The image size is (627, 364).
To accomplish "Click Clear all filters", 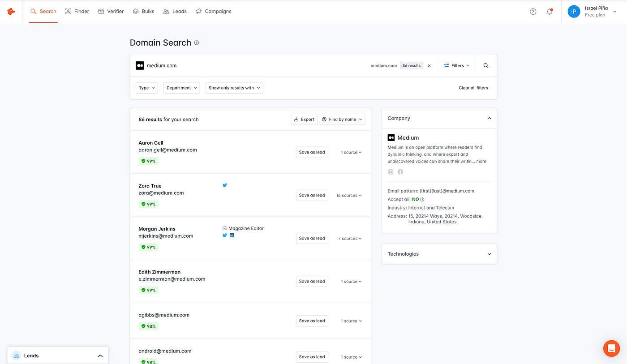I will [x=473, y=88].
